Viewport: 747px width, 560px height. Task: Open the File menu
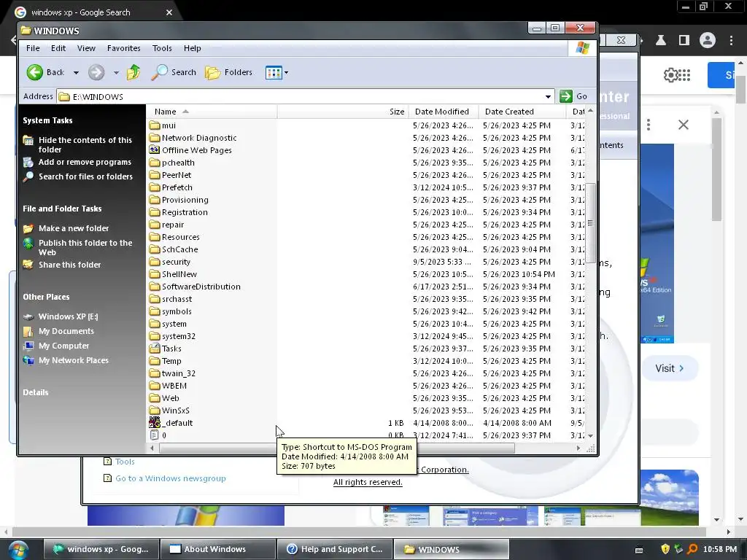click(x=33, y=48)
